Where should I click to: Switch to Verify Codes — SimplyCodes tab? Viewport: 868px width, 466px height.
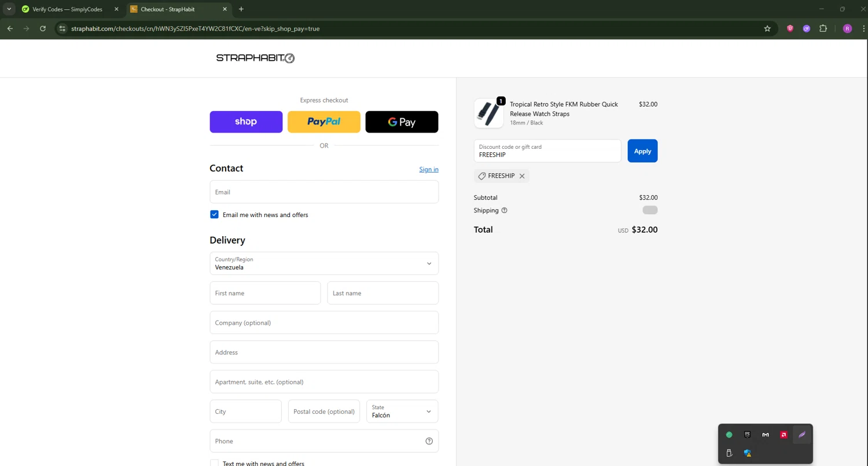coord(68,9)
